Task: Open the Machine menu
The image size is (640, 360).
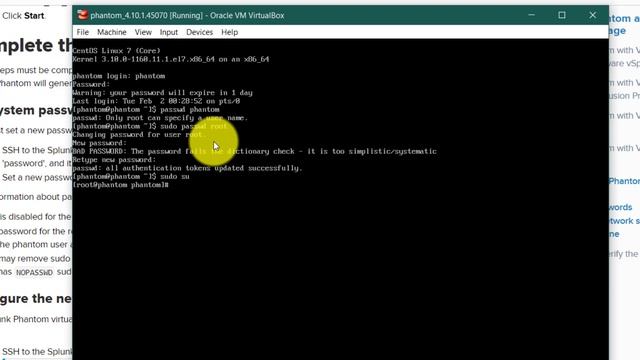Action: [x=111, y=32]
